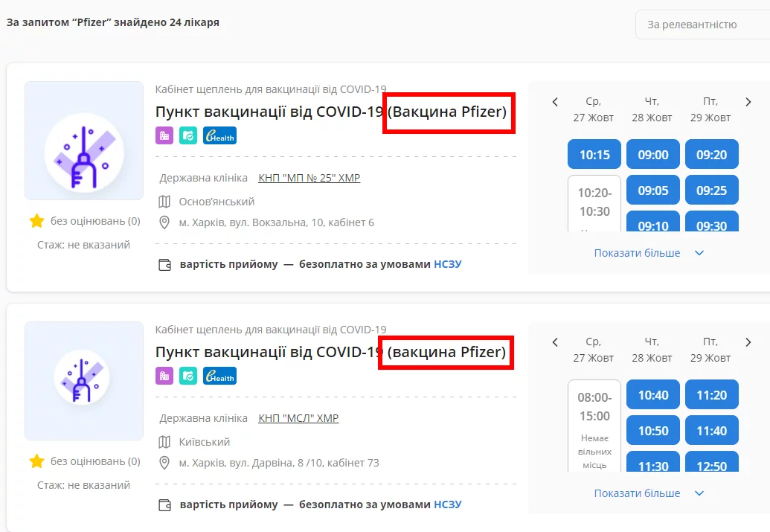Select the 10:20-10:30 interval box

(x=594, y=203)
